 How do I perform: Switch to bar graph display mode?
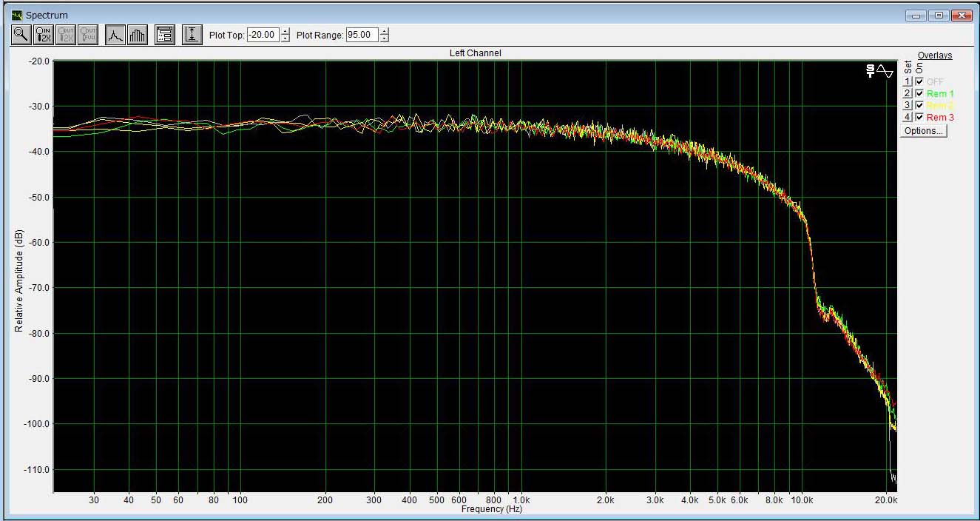[x=137, y=35]
